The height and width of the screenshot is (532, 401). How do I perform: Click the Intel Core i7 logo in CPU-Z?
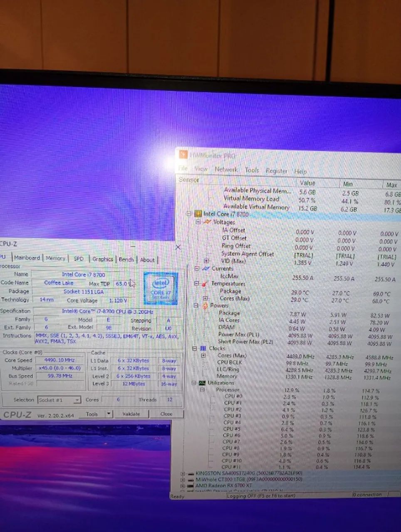tap(161, 289)
